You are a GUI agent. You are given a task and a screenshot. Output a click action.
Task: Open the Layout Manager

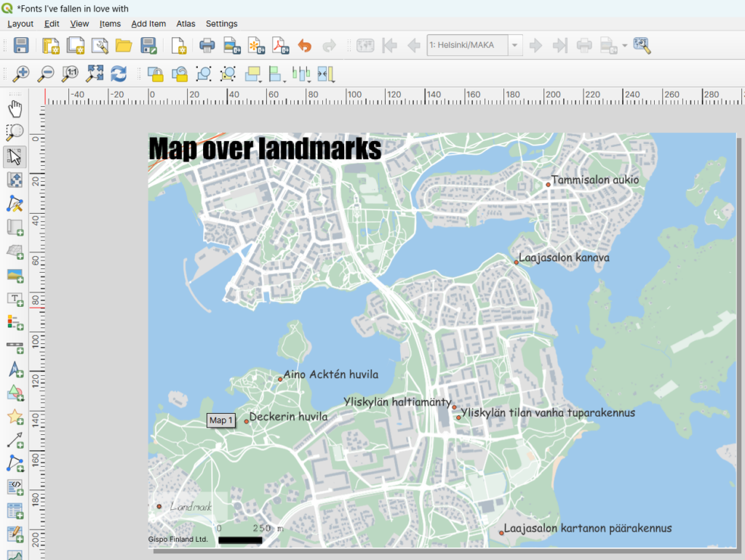pyautogui.click(x=100, y=46)
